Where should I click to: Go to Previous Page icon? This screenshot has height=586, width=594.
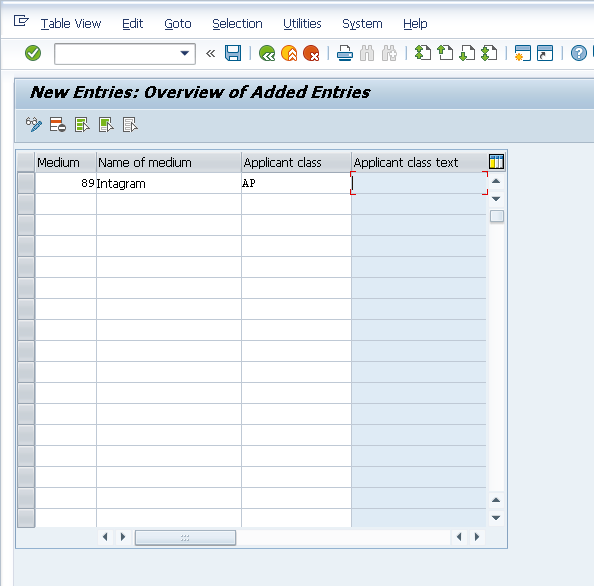click(445, 53)
